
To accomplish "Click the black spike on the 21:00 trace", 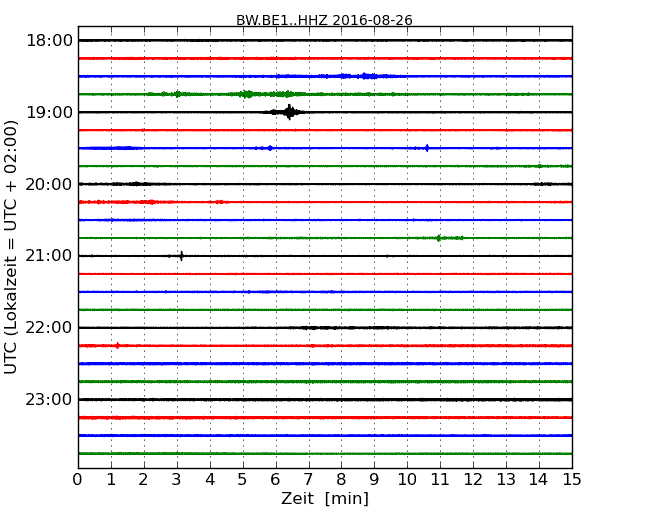I will (x=181, y=256).
